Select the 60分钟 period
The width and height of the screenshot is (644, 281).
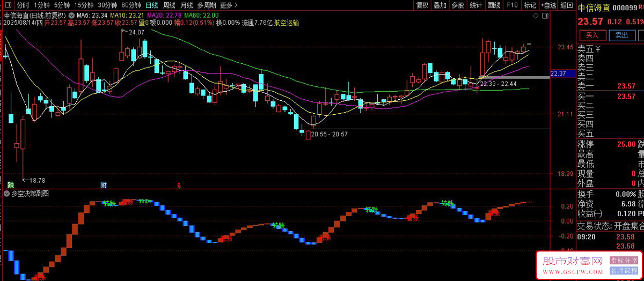pos(131,5)
